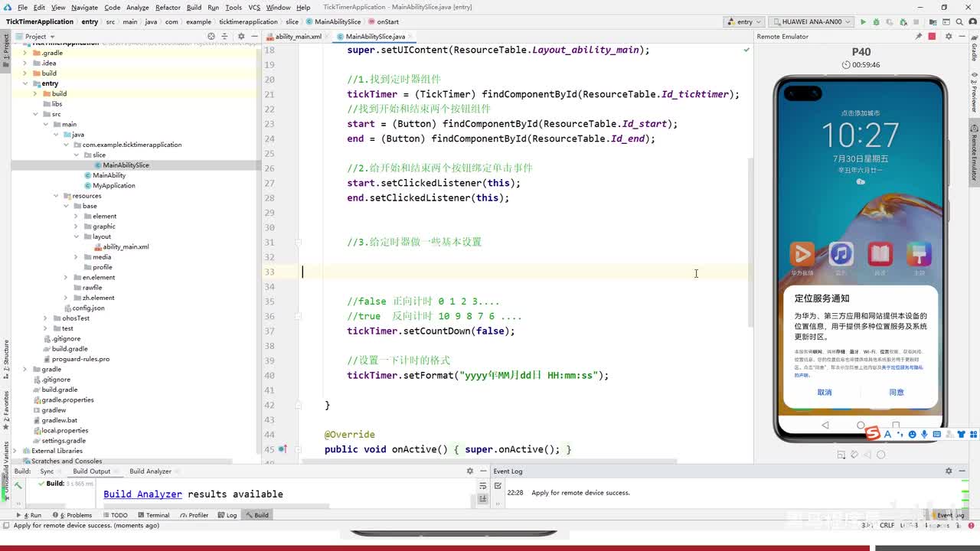The height and width of the screenshot is (551, 980).
Task: Click Sogou emoji face icon
Action: click(x=913, y=435)
